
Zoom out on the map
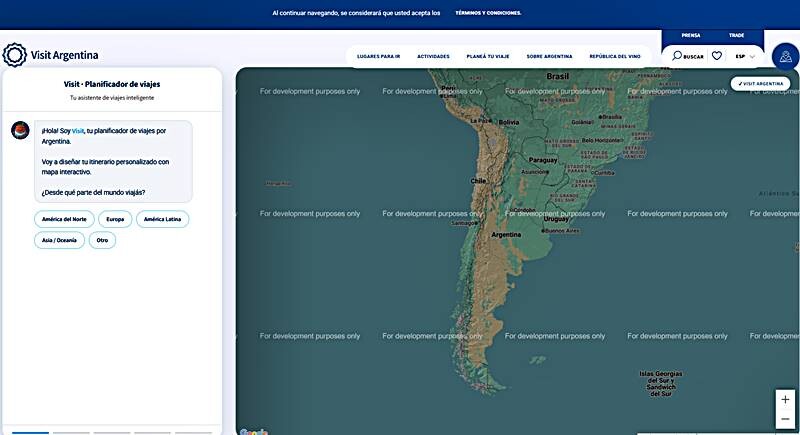tap(785, 419)
